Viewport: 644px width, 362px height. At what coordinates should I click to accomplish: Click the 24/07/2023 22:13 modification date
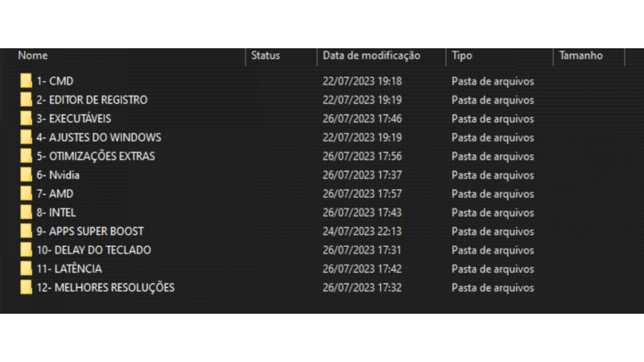point(362,232)
